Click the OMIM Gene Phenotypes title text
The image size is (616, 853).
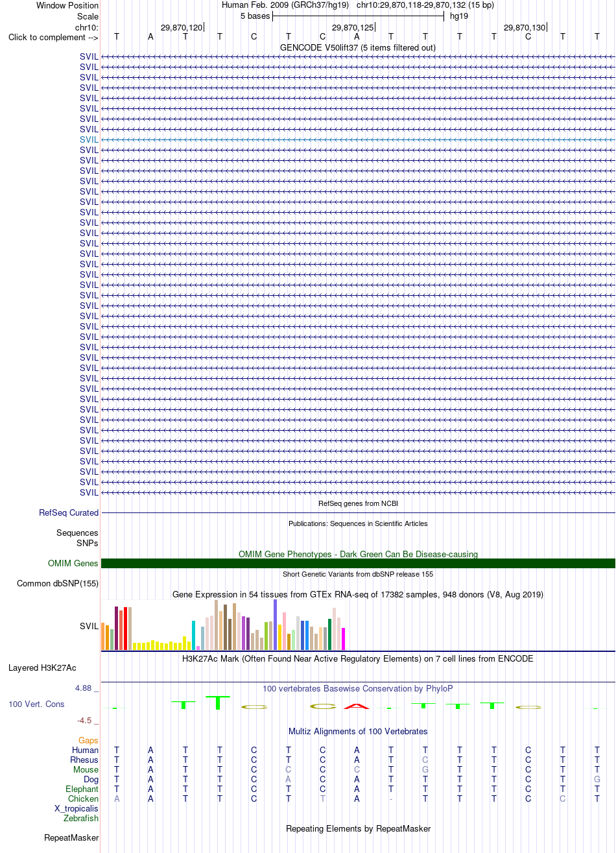tap(358, 554)
